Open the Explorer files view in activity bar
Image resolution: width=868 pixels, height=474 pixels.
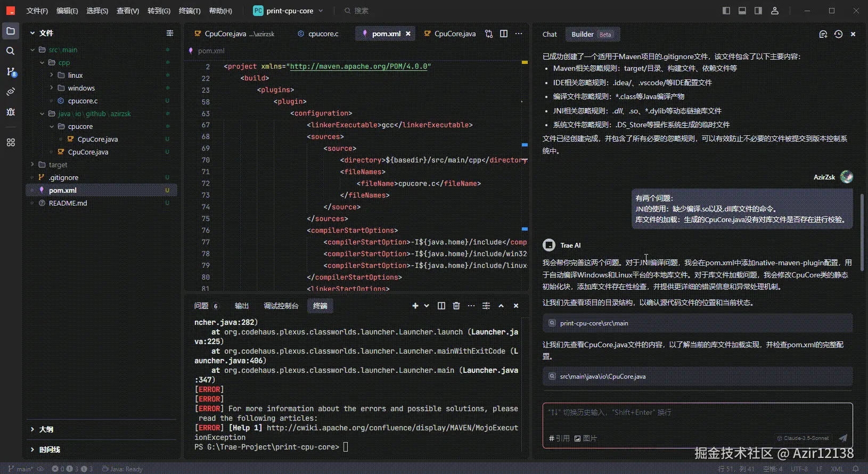[11, 31]
